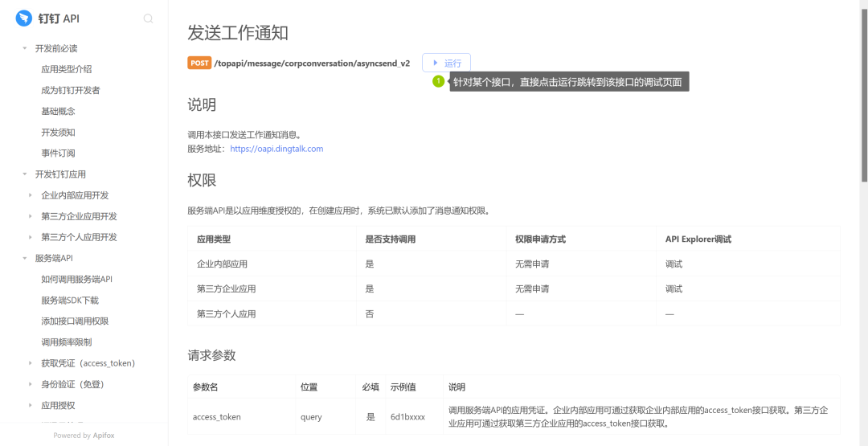Expand 获取凭证 (access_token) node

point(31,363)
